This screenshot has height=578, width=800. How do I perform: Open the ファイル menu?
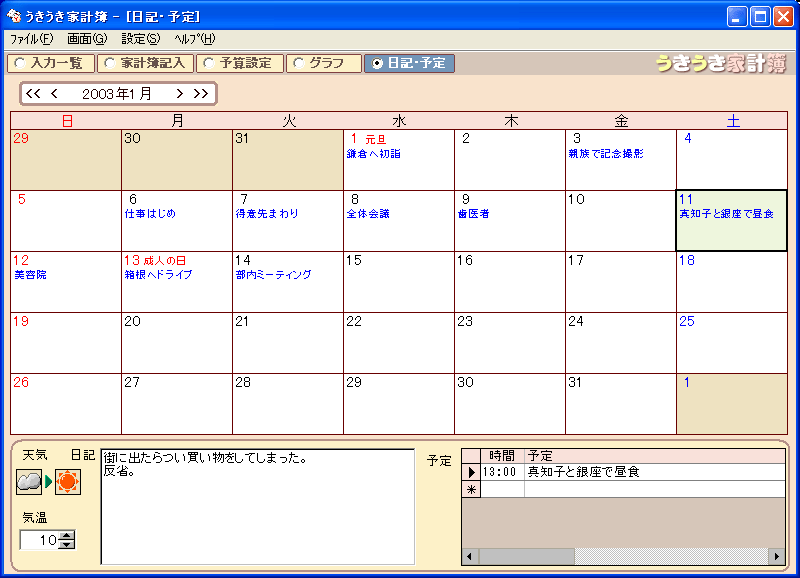(31, 39)
